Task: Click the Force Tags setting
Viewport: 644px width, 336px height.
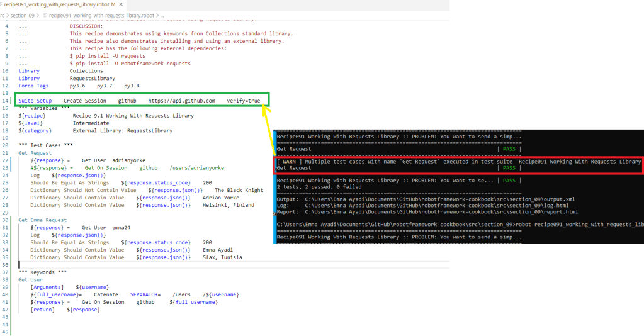Action: (33, 86)
